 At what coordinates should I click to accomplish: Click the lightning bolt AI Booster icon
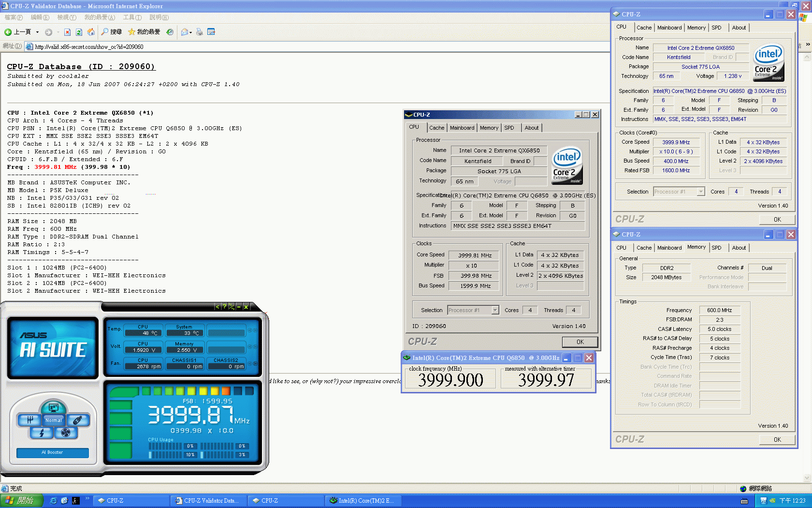point(42,433)
